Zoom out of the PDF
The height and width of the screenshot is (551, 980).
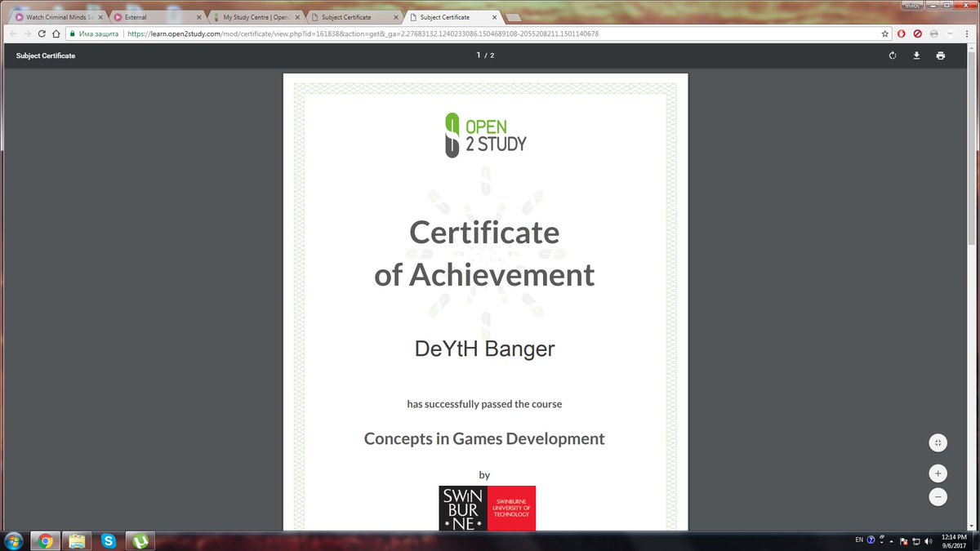938,496
